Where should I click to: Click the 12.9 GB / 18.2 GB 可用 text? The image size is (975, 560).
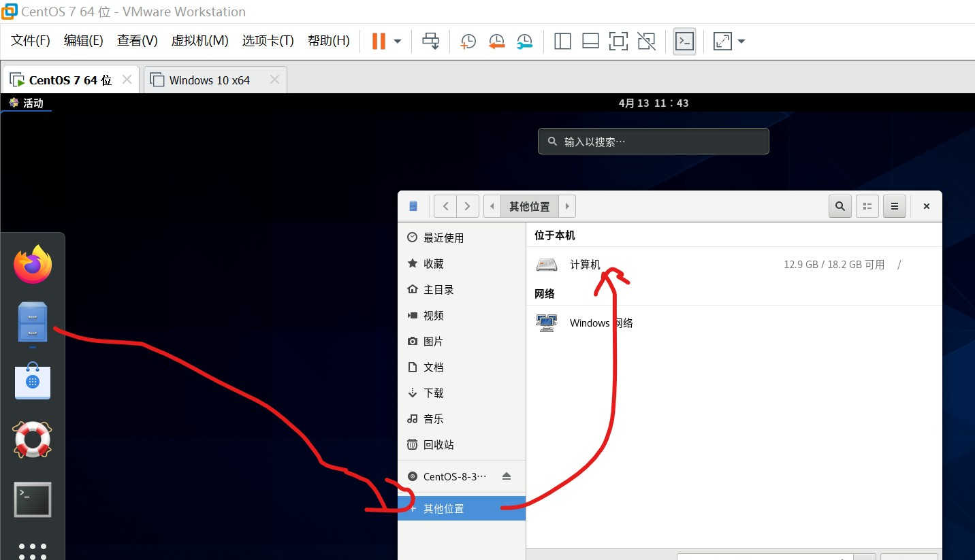pos(834,265)
